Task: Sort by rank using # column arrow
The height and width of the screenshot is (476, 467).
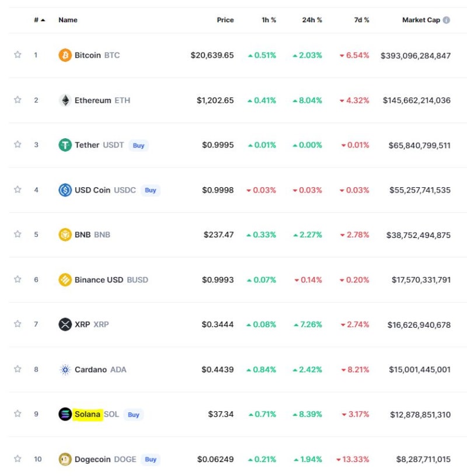Action: [43, 20]
